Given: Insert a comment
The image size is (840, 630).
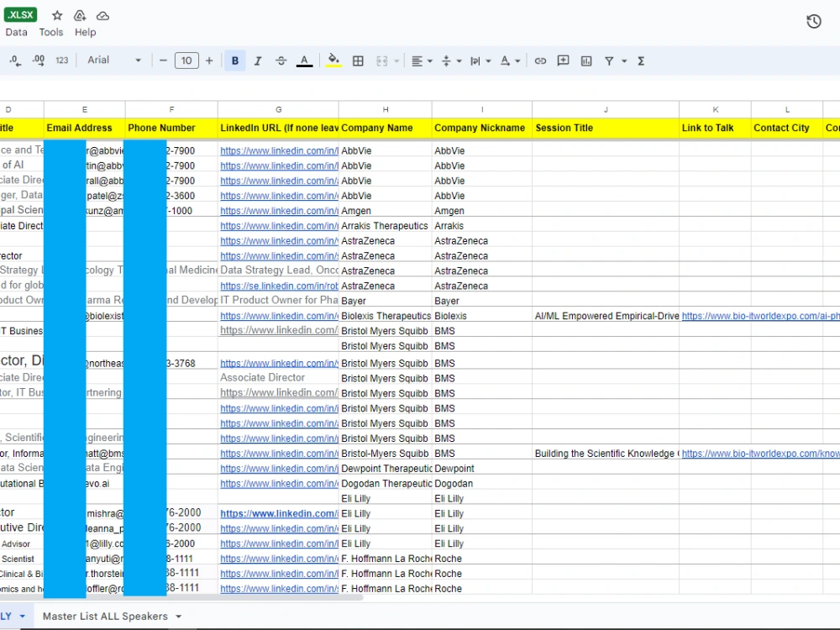Looking at the screenshot, I should click(x=563, y=61).
